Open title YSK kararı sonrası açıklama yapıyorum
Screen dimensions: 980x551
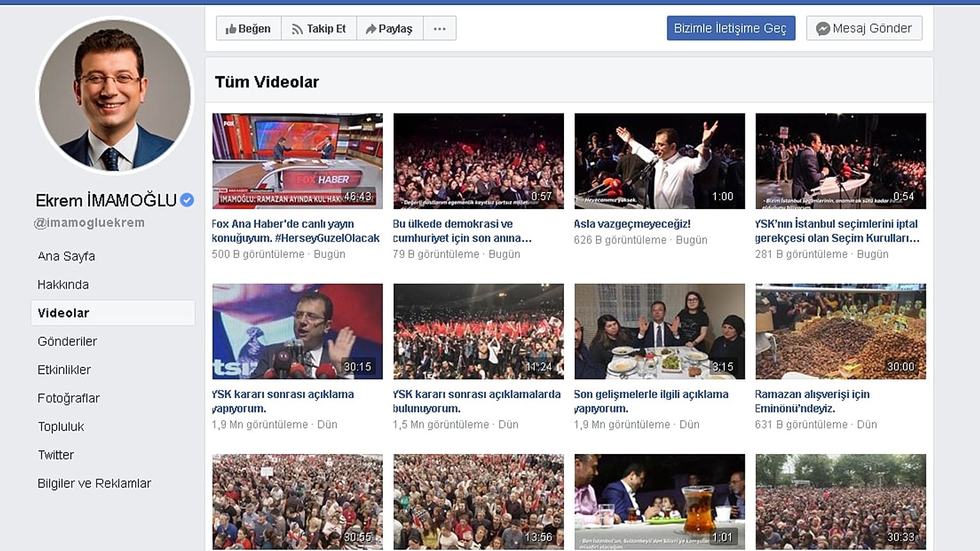coord(283,401)
